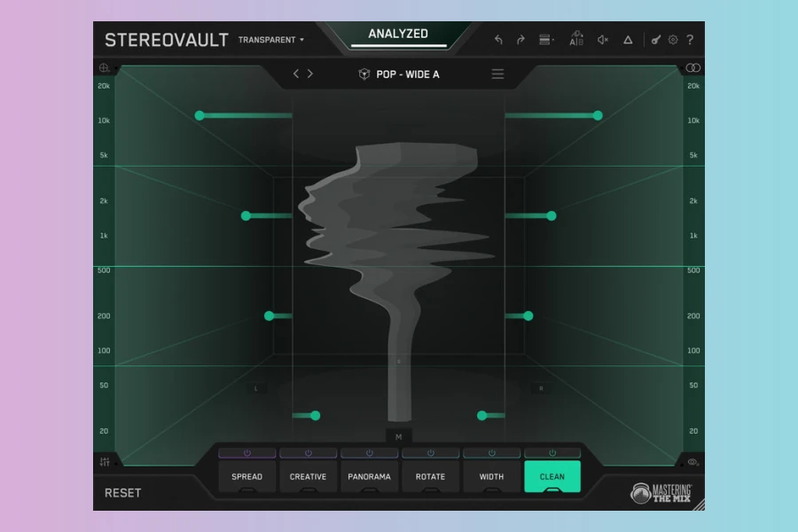Go to previous preset with left chevron
The width and height of the screenshot is (798, 532).
click(296, 74)
